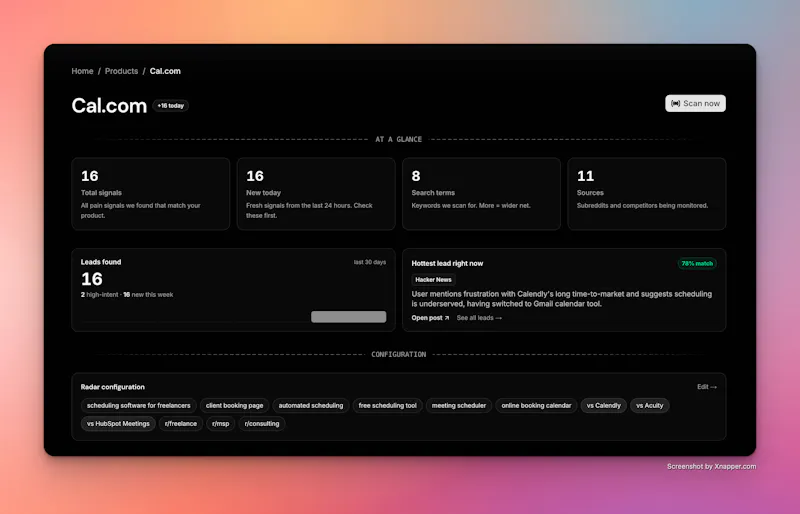Click the 78% match badge
Image resolution: width=800 pixels, height=514 pixels.
coord(697,263)
